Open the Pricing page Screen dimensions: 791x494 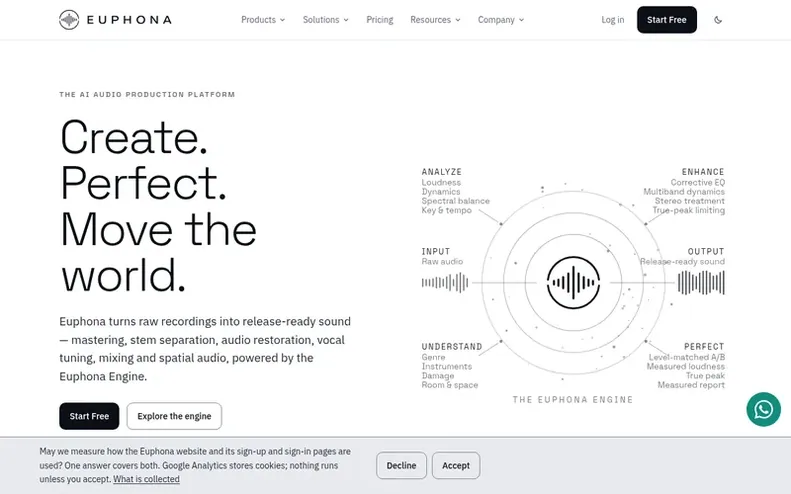pyautogui.click(x=379, y=20)
